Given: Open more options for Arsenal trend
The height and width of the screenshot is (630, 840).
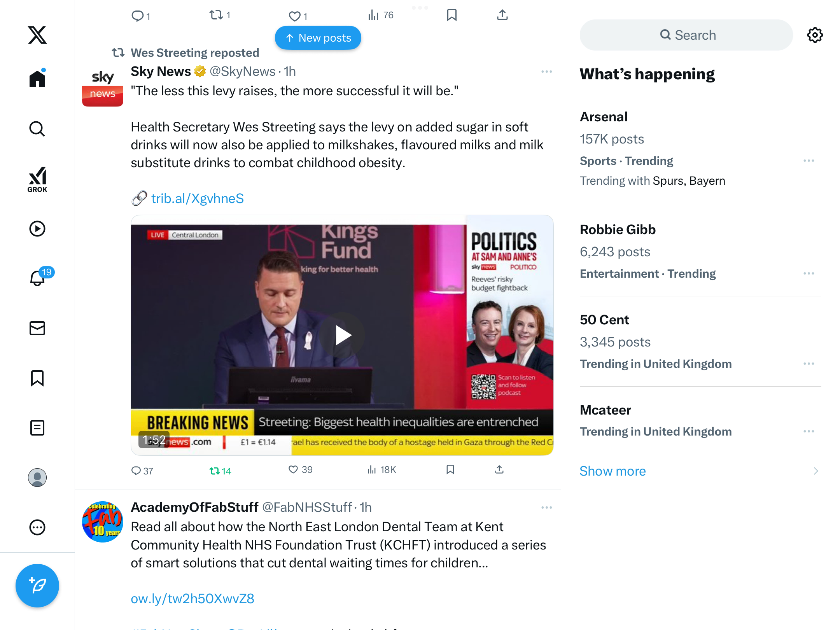Looking at the screenshot, I should pos(808,161).
